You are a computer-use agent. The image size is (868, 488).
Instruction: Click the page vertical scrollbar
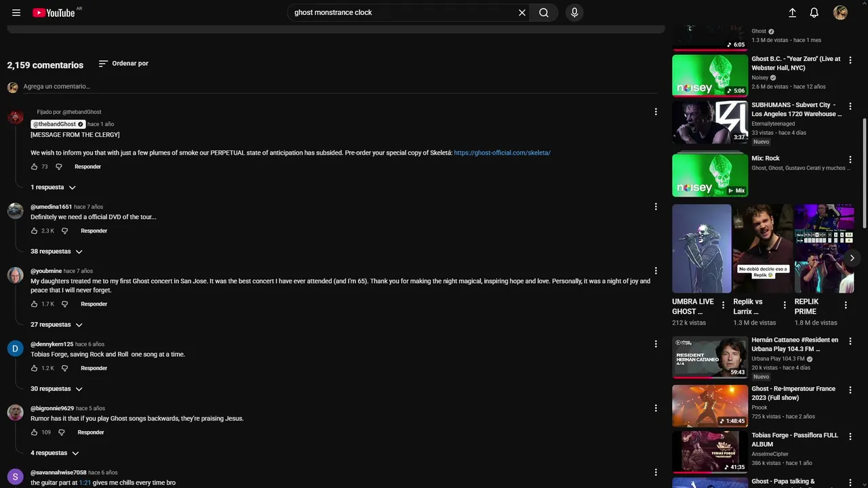pyautogui.click(x=865, y=174)
